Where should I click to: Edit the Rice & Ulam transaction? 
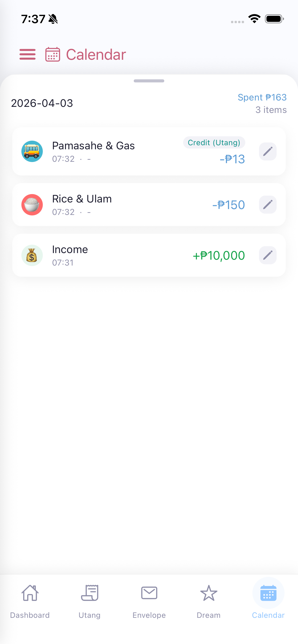[268, 205]
